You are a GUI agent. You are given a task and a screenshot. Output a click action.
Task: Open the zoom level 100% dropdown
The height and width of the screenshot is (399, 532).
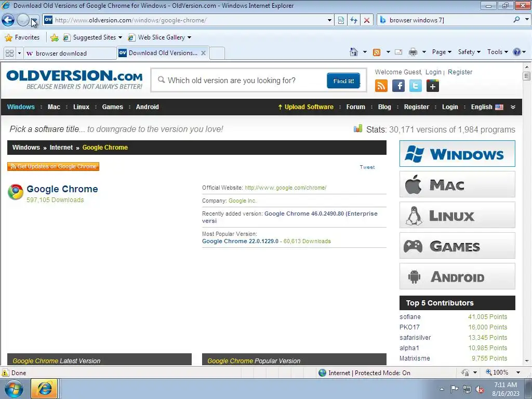tap(518, 373)
